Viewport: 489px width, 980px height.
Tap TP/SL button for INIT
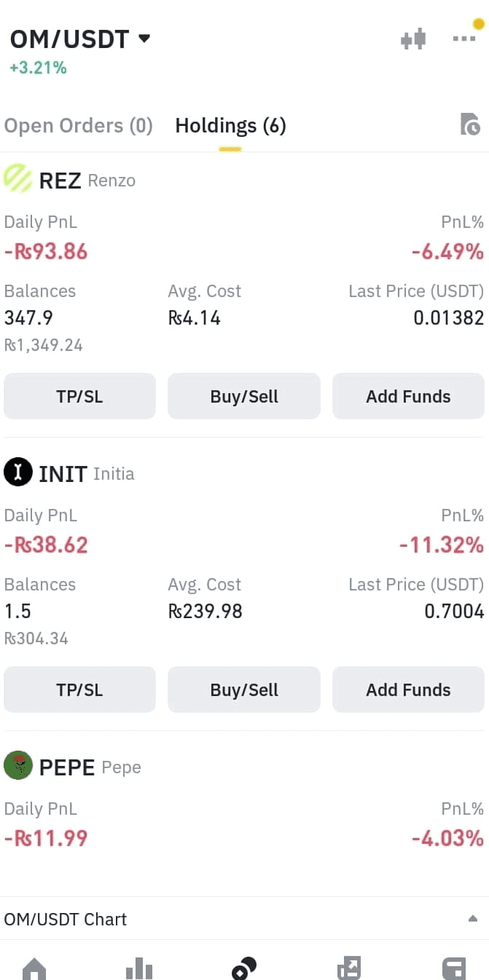[x=79, y=689]
